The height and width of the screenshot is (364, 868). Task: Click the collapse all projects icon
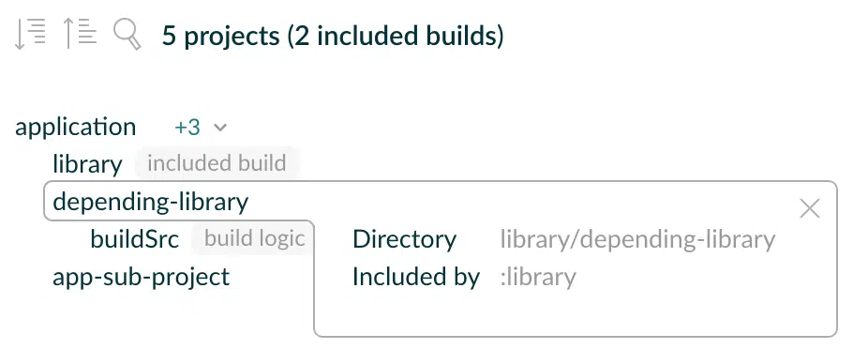pyautogui.click(x=79, y=35)
